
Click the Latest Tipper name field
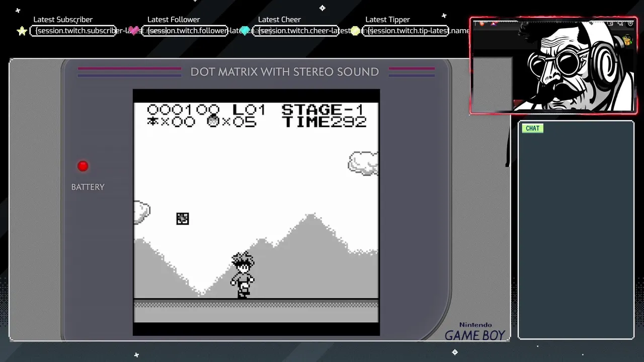pos(407,31)
